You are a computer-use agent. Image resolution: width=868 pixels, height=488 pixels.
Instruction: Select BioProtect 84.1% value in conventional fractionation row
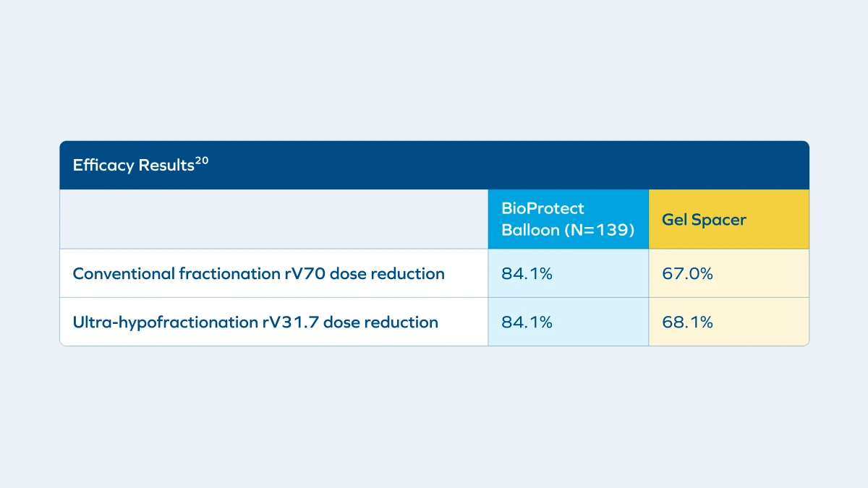(x=527, y=273)
